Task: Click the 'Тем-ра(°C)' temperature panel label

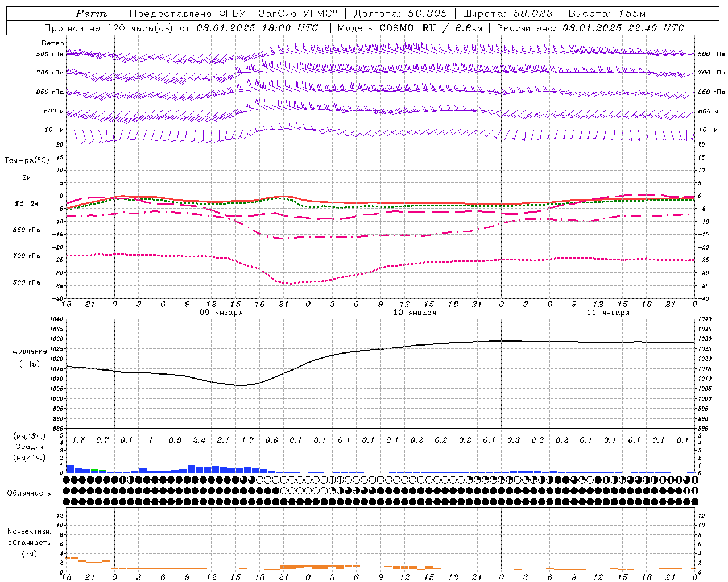Action: [x=27, y=161]
